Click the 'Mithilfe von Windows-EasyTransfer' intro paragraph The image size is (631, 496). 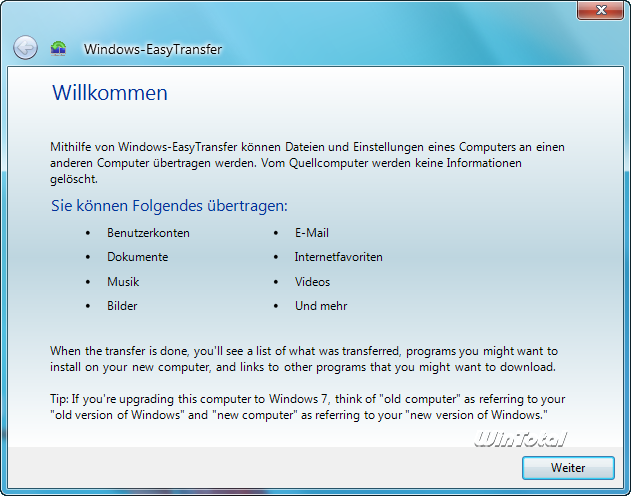[307, 163]
